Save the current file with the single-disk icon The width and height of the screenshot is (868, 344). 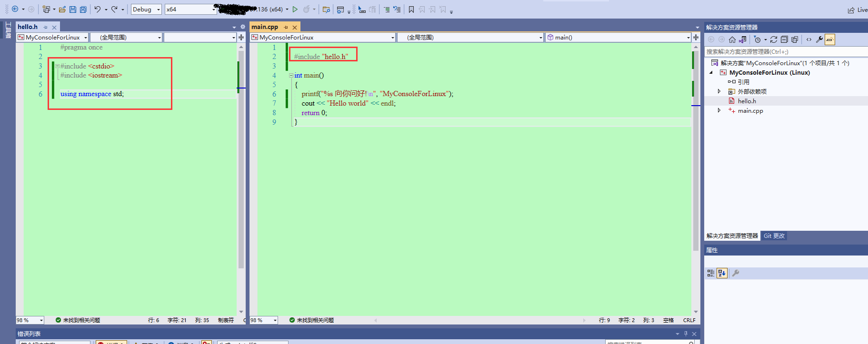(72, 9)
